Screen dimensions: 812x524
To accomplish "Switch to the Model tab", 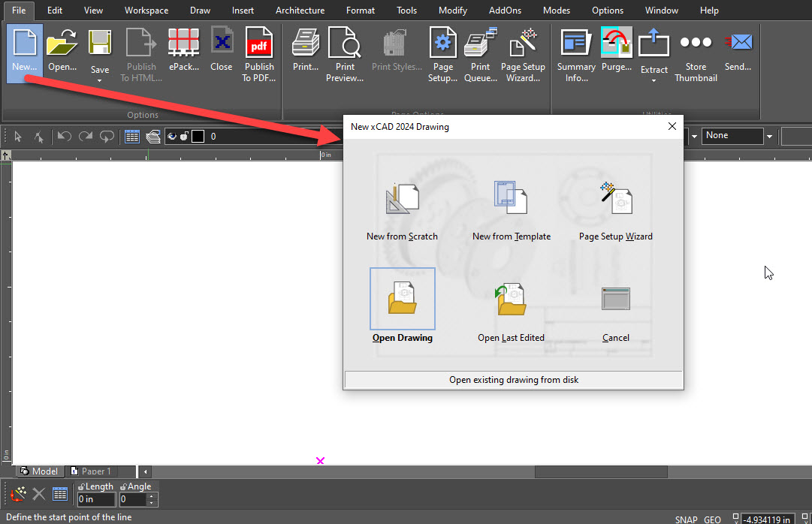I will [x=39, y=471].
